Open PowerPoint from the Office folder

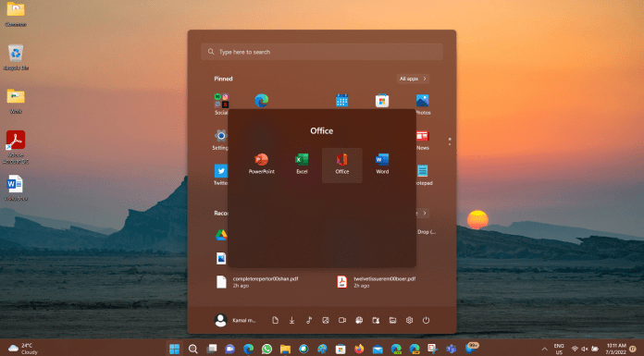pos(261,164)
